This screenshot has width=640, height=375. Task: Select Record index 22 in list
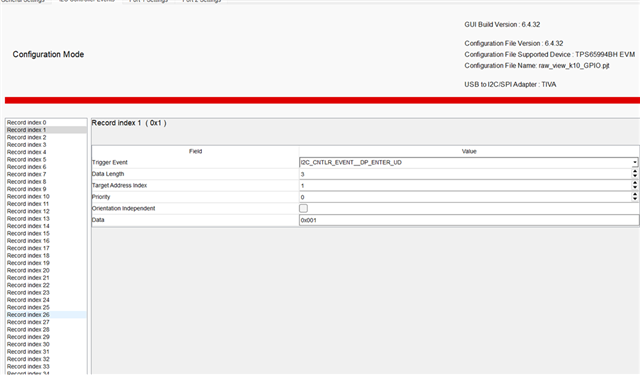click(x=46, y=285)
